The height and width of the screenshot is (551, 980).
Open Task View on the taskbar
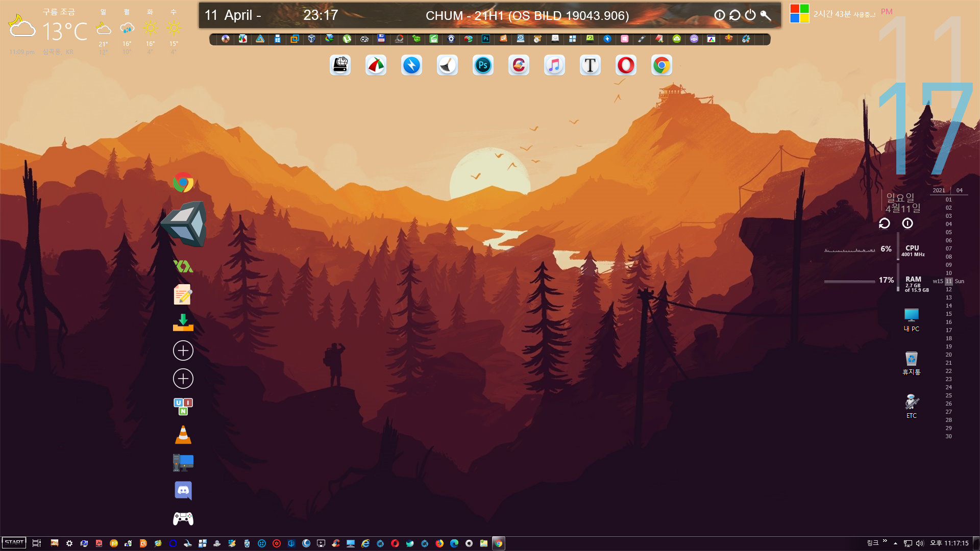pyautogui.click(x=36, y=543)
